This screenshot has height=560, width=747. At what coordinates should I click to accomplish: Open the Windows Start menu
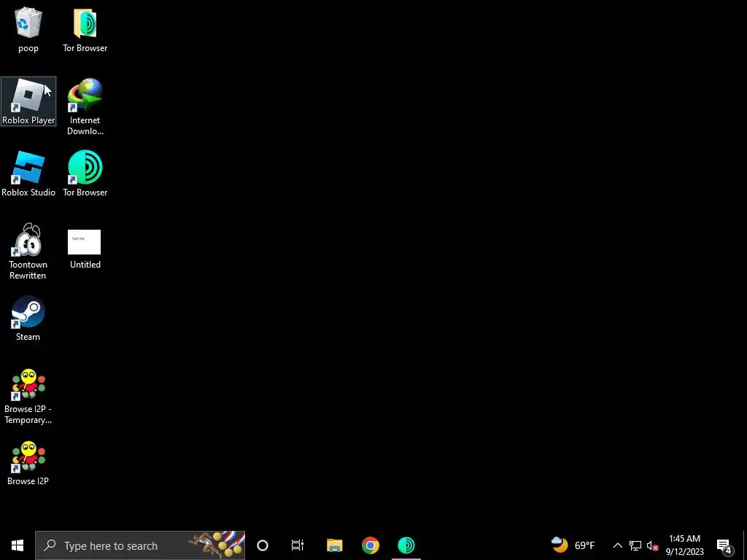point(18,545)
